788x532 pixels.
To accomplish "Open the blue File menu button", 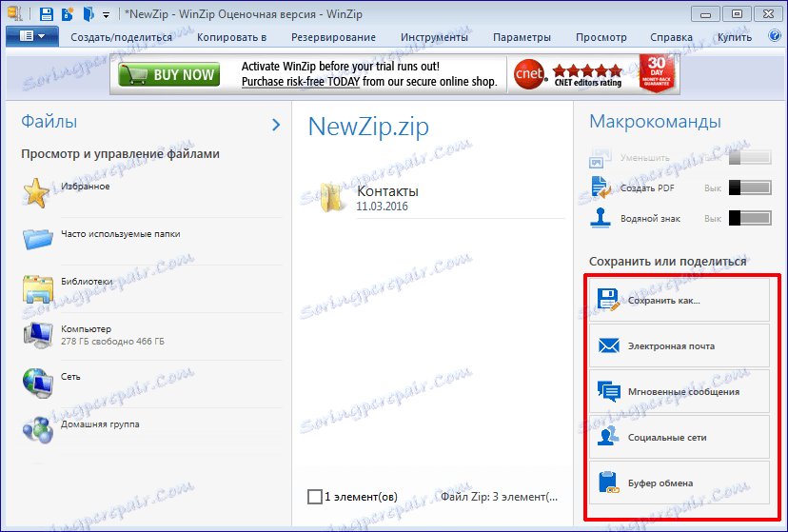I will [x=32, y=36].
